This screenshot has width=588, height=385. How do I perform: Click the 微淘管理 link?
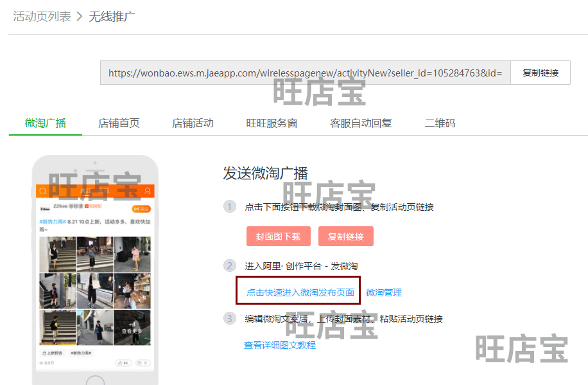[384, 292]
